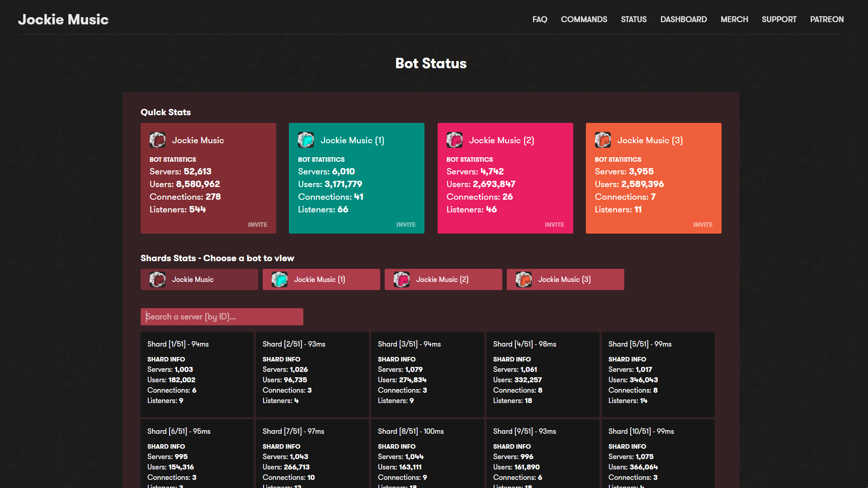Select the Jockie Music (2) shard selector avatar
Viewport: 868px width, 488px height.
[401, 279]
